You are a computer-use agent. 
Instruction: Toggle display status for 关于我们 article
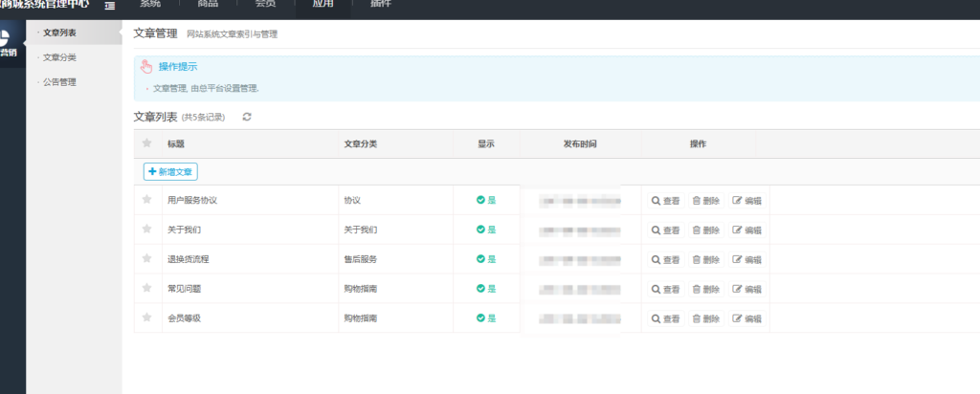(486, 230)
